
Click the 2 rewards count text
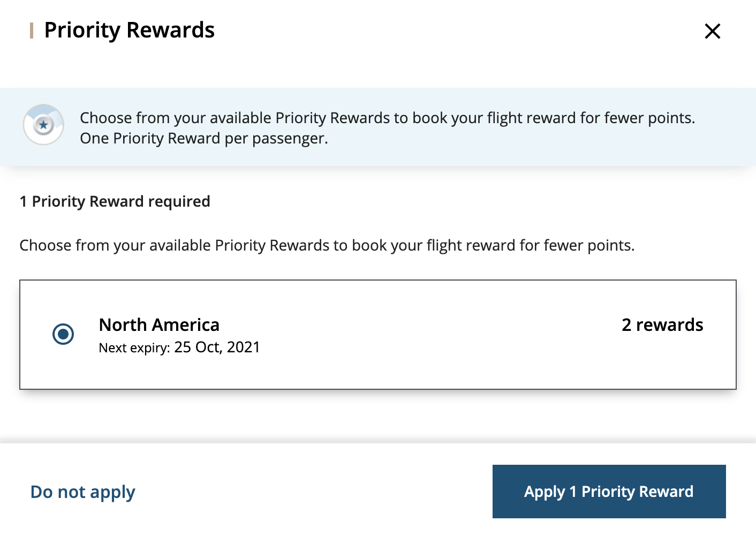click(662, 325)
